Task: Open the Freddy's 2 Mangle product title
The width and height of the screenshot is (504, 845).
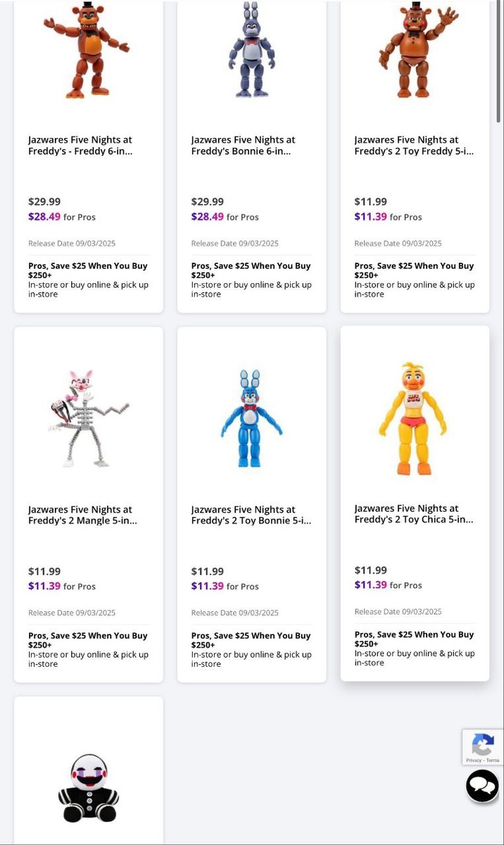Action: (82, 515)
